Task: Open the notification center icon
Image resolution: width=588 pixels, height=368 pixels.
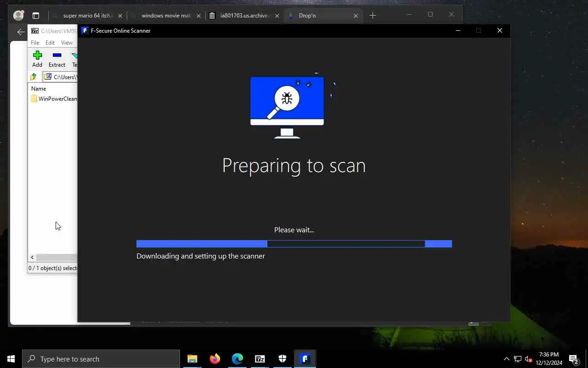Action: point(574,359)
